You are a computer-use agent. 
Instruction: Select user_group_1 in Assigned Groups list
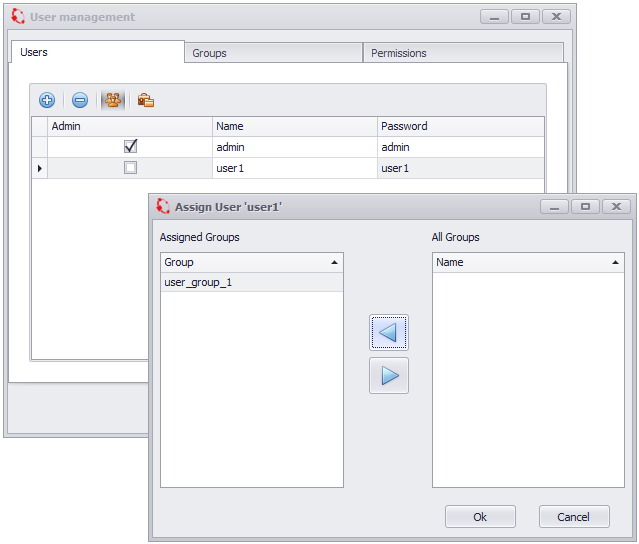[198, 283]
